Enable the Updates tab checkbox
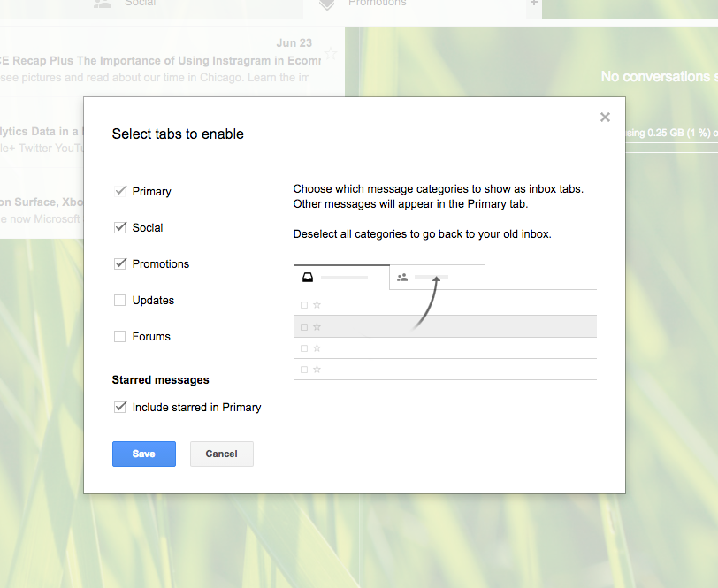Viewport: 718px width, 588px height. [120, 301]
